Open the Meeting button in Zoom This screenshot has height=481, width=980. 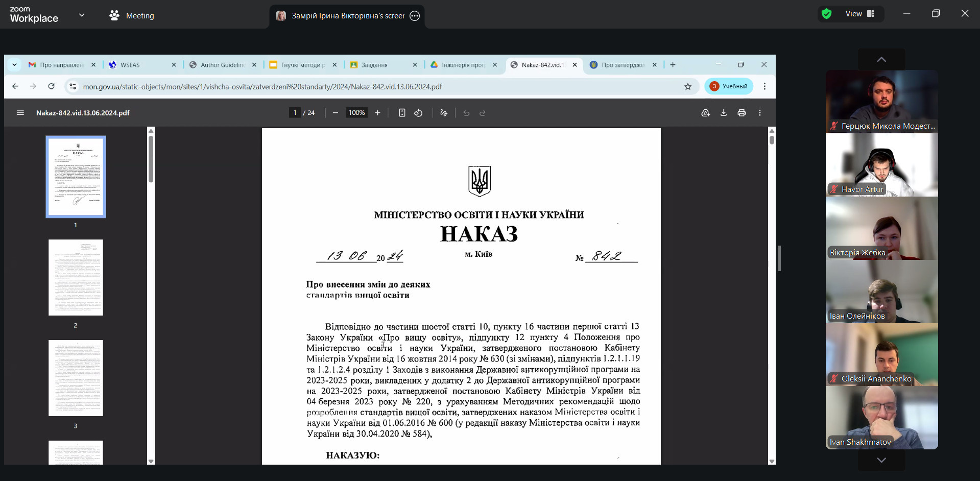pos(132,16)
